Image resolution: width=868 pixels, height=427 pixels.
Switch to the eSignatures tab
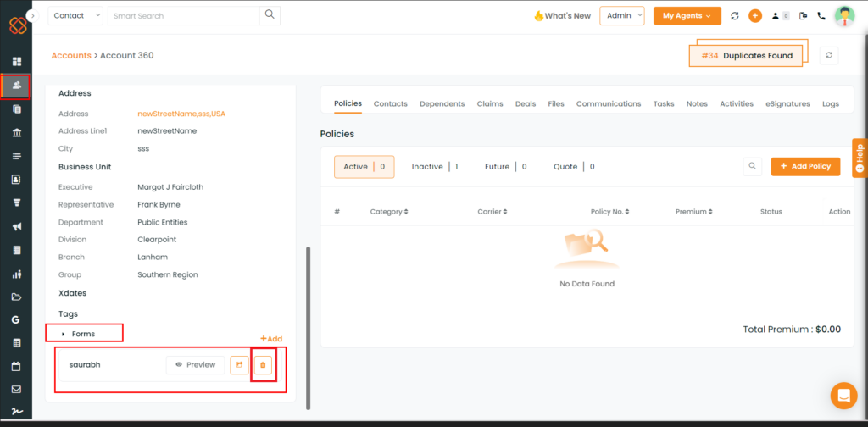click(x=787, y=103)
